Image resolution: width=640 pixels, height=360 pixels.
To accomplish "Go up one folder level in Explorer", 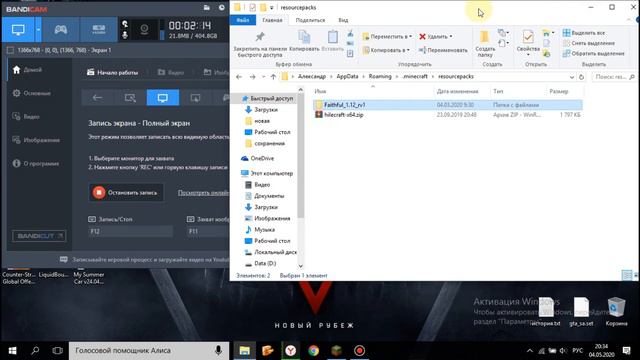I will [273, 77].
